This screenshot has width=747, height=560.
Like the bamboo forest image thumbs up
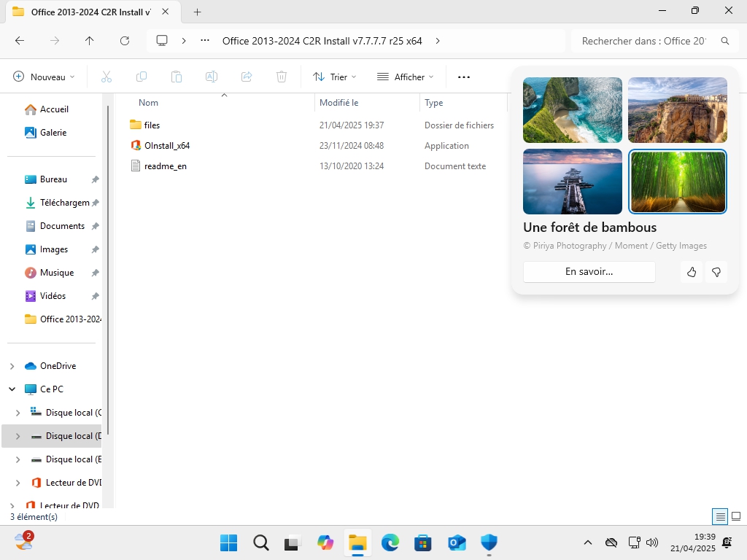pos(692,272)
